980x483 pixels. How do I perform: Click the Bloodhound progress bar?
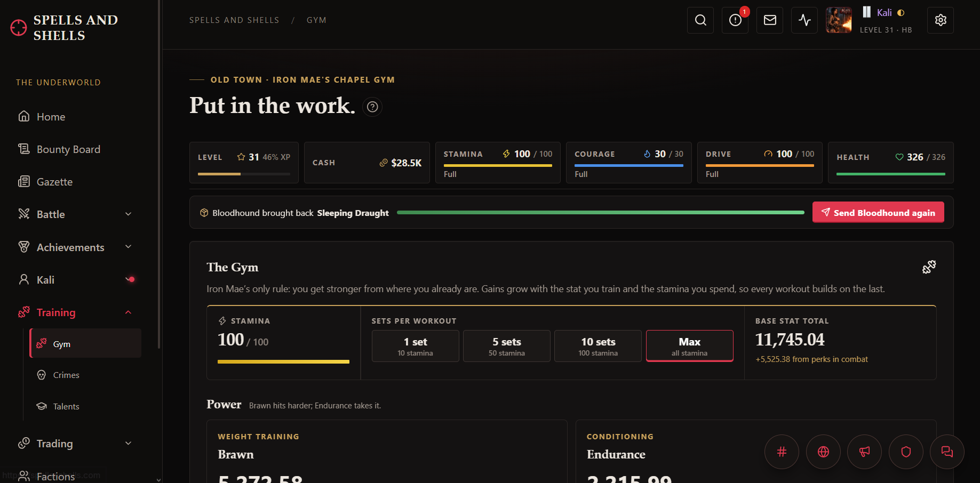(x=601, y=212)
